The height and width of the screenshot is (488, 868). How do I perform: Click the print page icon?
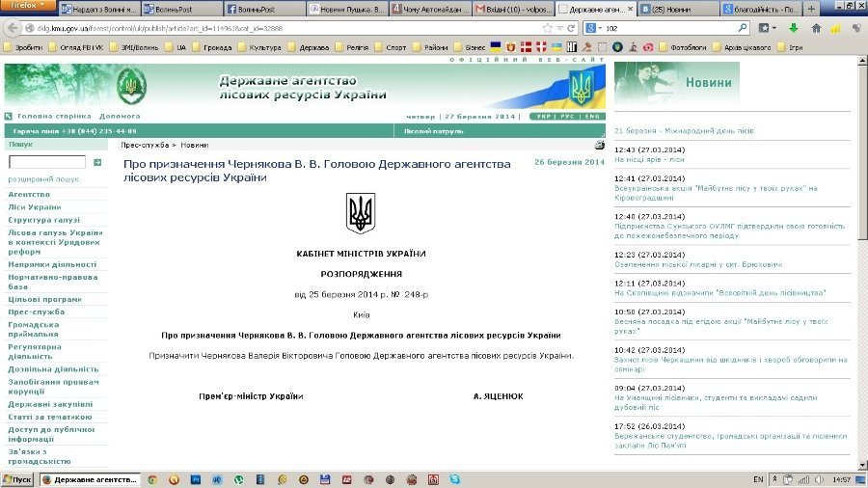[599, 145]
